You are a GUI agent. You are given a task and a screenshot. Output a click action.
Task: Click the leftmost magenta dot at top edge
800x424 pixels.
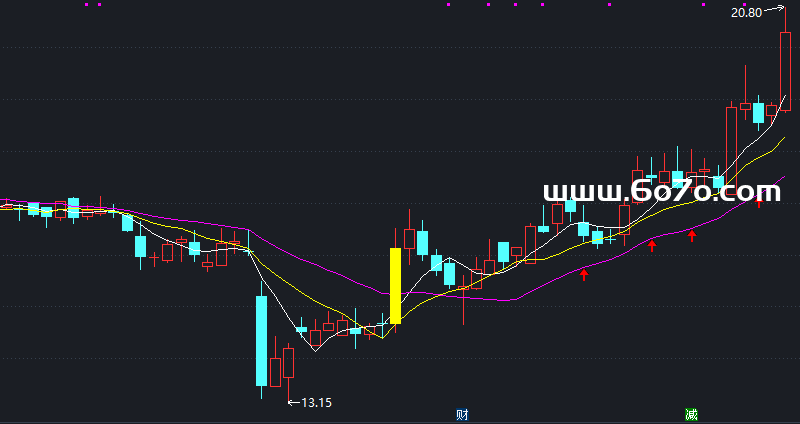pyautogui.click(x=86, y=5)
